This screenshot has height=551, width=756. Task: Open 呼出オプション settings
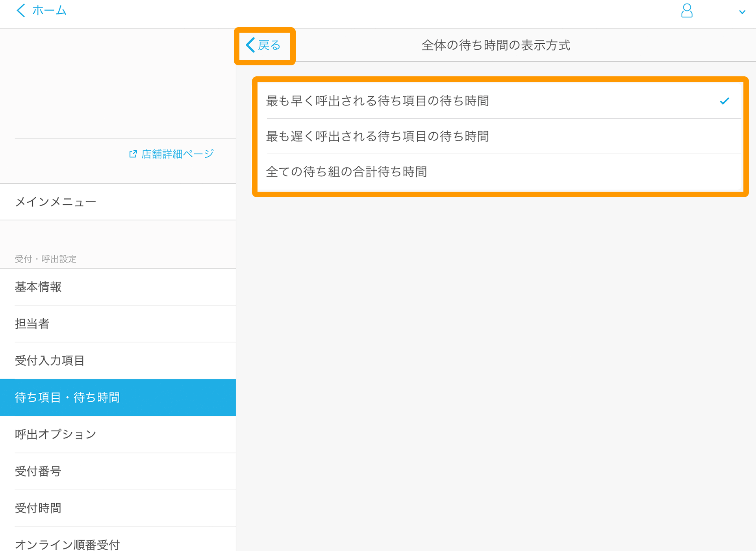pos(118,435)
